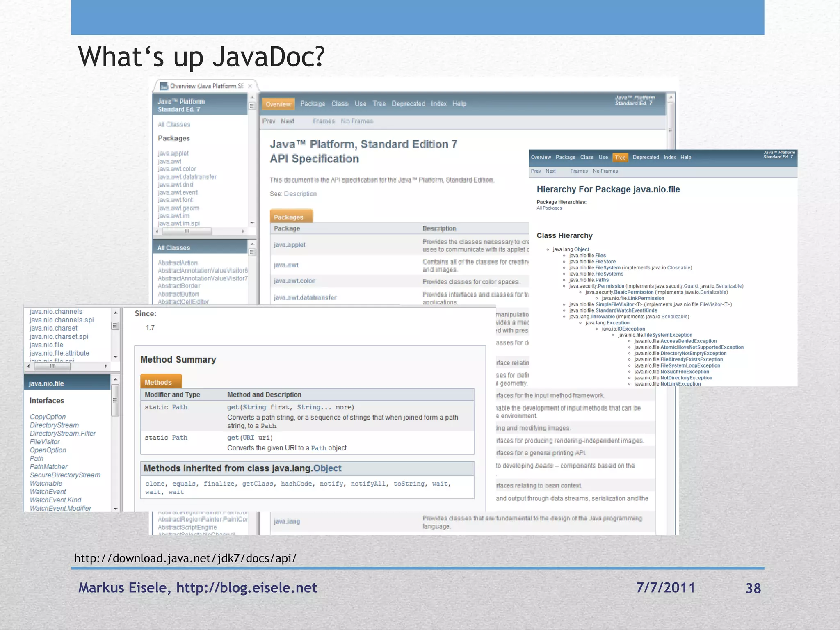Click Frames in the Hierarchy window subnav
The height and width of the screenshot is (630, 840).
tap(579, 171)
